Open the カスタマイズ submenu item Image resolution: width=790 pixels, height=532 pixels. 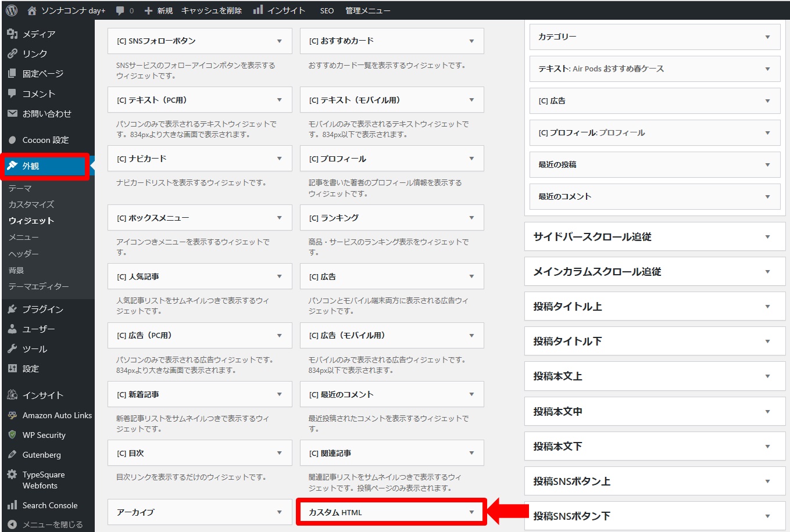coord(31,204)
